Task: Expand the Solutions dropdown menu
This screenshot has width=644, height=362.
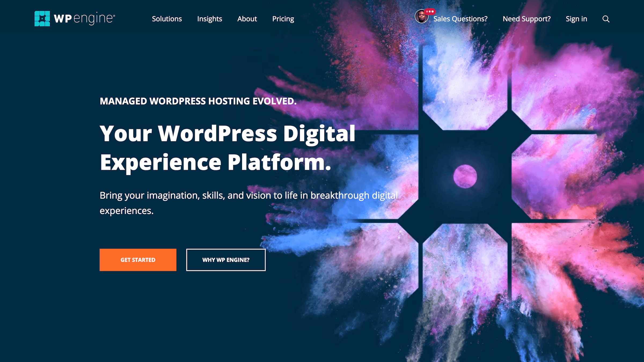Action: (x=167, y=19)
